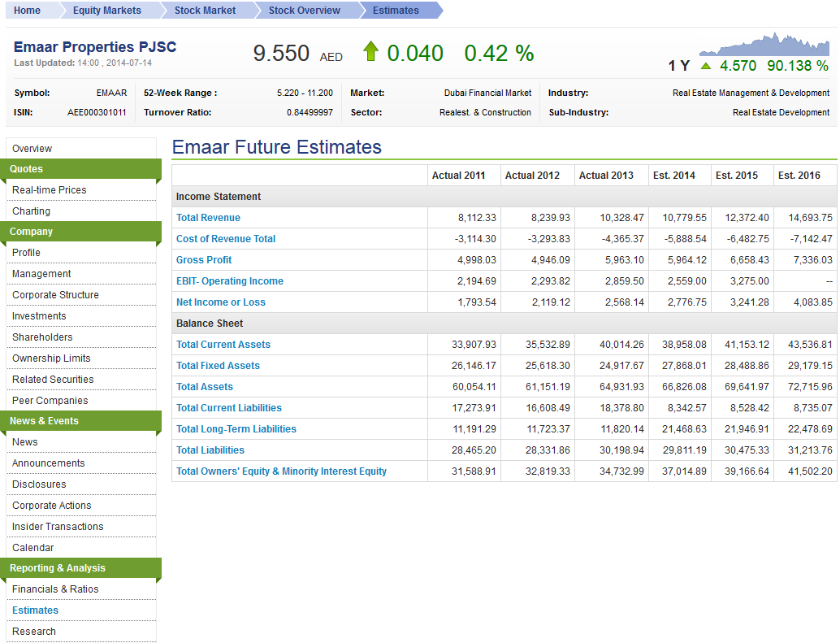Go to Related Securities

pos(53,380)
